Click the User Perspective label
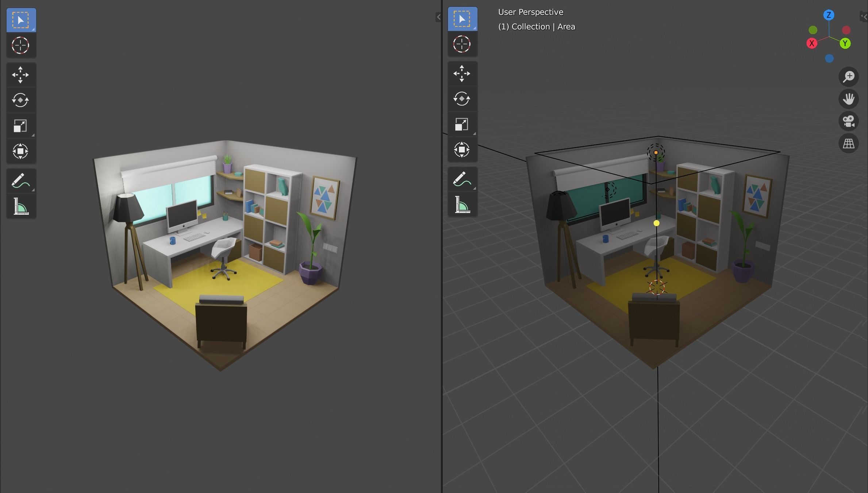Screen dimensions: 868x493 pyautogui.click(x=531, y=12)
